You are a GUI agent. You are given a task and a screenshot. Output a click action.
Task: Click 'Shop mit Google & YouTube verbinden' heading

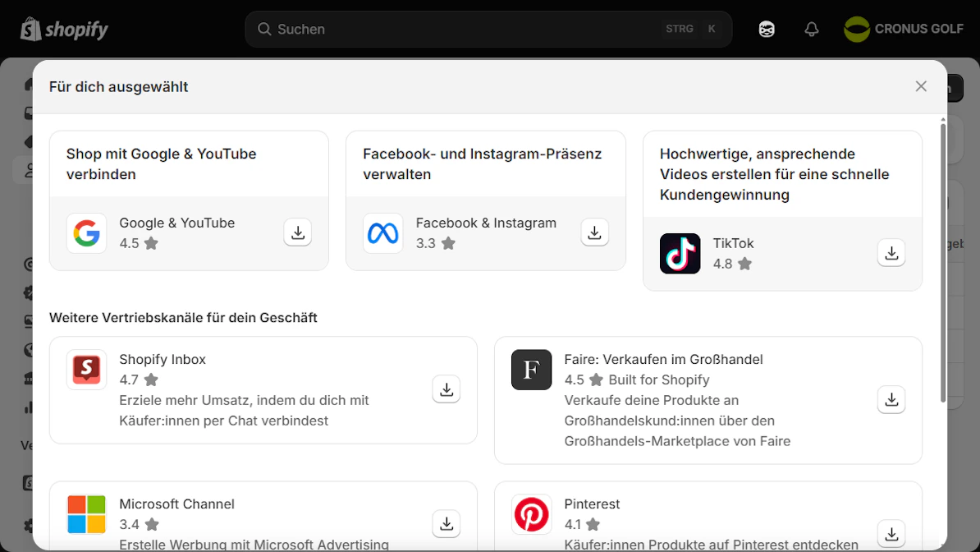161,164
